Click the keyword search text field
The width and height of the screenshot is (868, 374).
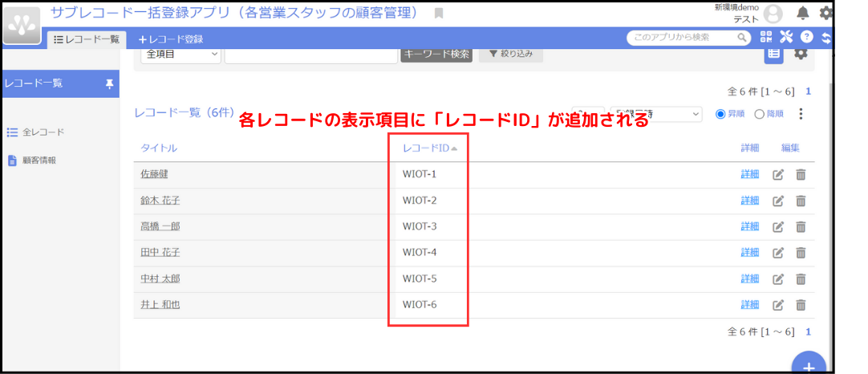click(x=310, y=55)
